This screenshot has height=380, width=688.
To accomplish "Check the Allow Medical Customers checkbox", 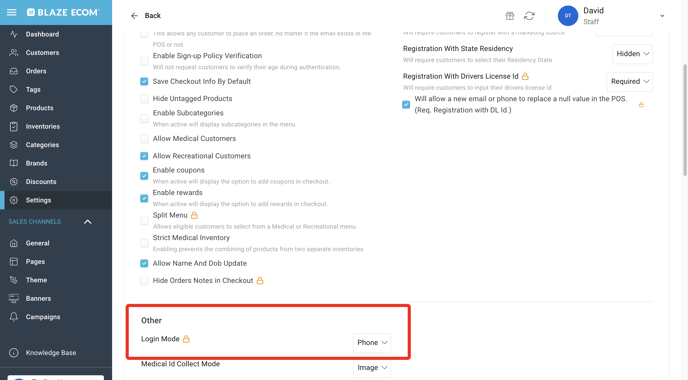I will [x=144, y=139].
